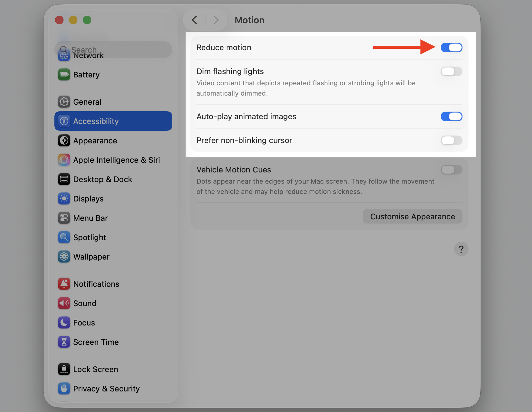This screenshot has width=532, height=412.
Task: Enable Dim flashing lights switch
Action: click(451, 71)
